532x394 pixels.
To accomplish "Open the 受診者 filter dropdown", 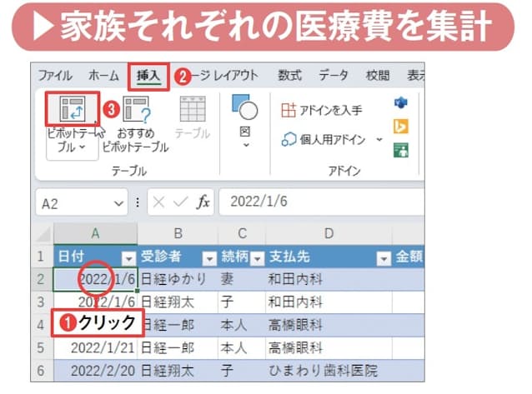I will (x=209, y=259).
